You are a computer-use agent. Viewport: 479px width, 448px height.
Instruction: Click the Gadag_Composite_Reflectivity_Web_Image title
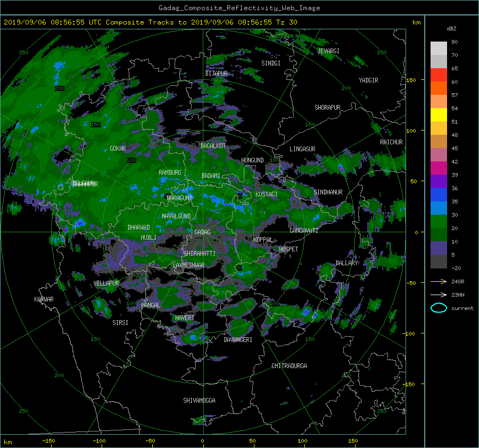pyautogui.click(x=239, y=8)
